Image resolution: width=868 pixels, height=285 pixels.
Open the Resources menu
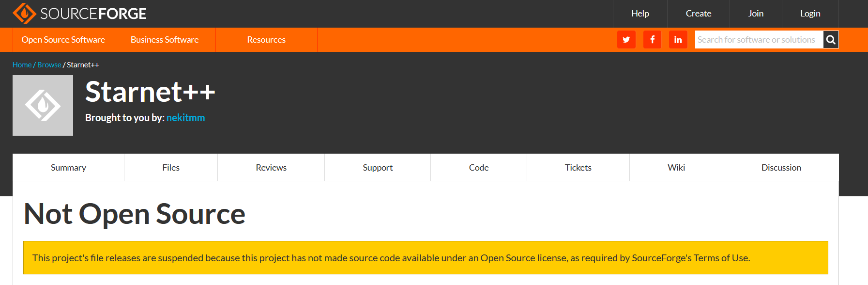[266, 40]
